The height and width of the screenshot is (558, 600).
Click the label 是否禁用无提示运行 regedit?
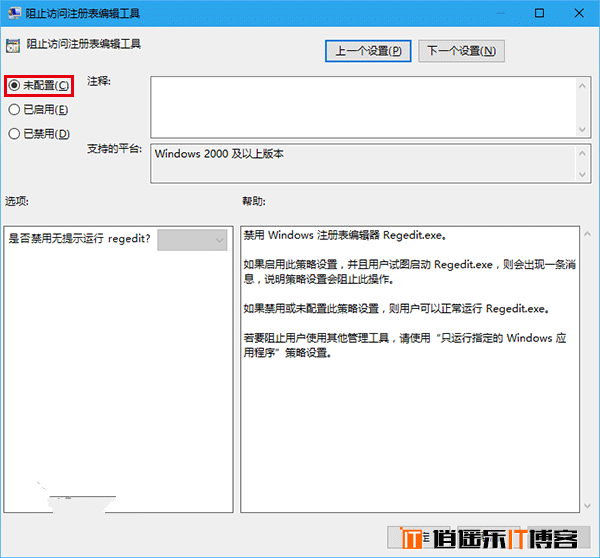click(80, 239)
